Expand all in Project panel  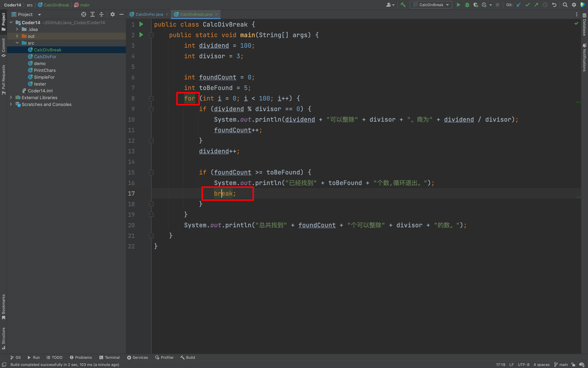[93, 14]
